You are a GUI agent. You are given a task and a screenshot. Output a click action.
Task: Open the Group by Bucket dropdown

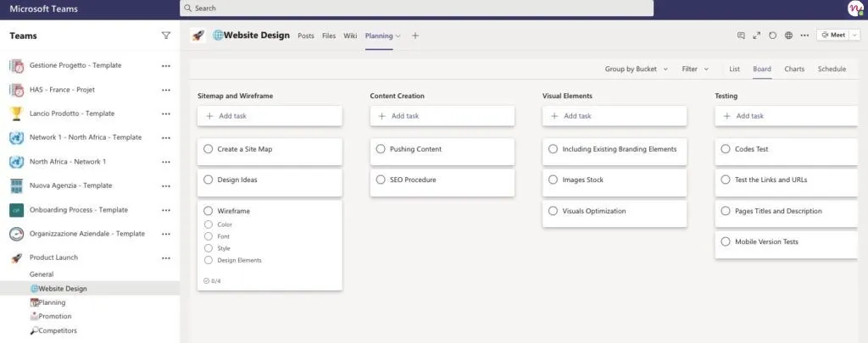click(x=636, y=69)
